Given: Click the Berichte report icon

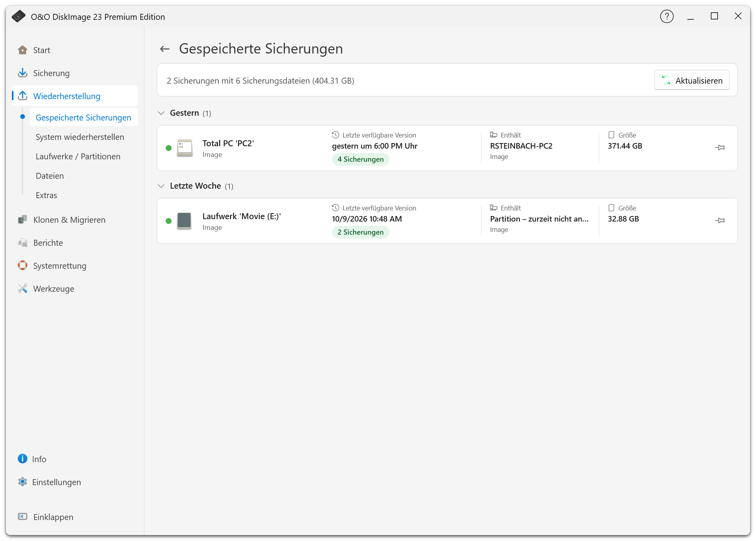Looking at the screenshot, I should coord(23,243).
